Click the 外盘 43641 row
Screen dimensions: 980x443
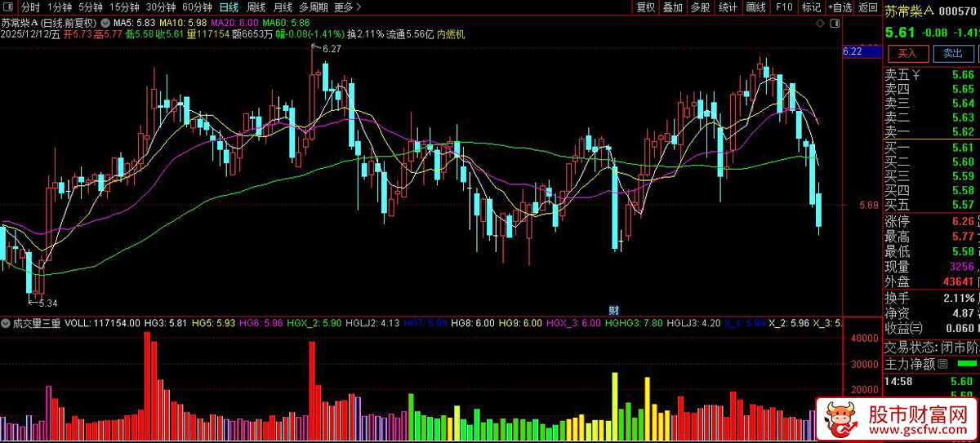(931, 281)
